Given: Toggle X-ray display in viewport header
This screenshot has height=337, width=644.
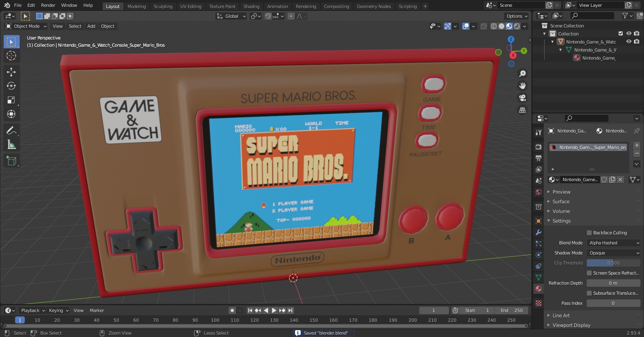Looking at the screenshot, I should [483, 26].
